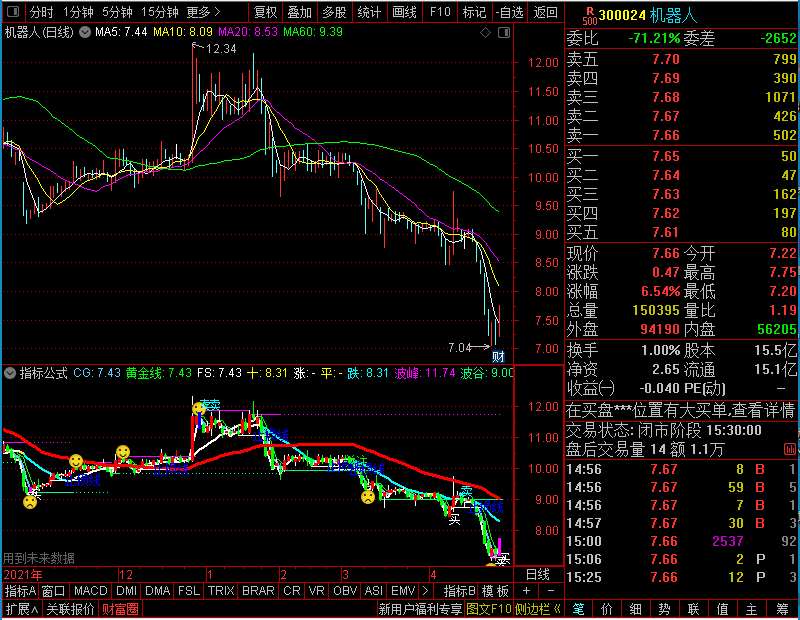
Task: Select the MACD indicator
Action: pyautogui.click(x=90, y=591)
